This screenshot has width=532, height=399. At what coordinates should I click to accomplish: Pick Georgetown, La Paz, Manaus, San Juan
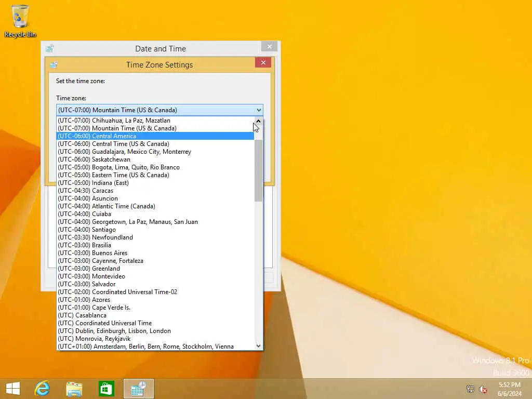click(155, 222)
